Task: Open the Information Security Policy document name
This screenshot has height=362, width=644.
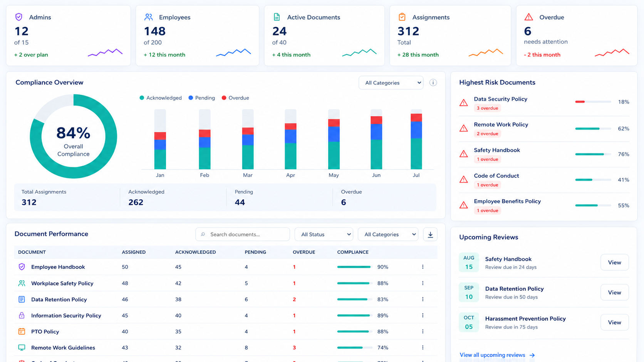Action: pos(66,315)
